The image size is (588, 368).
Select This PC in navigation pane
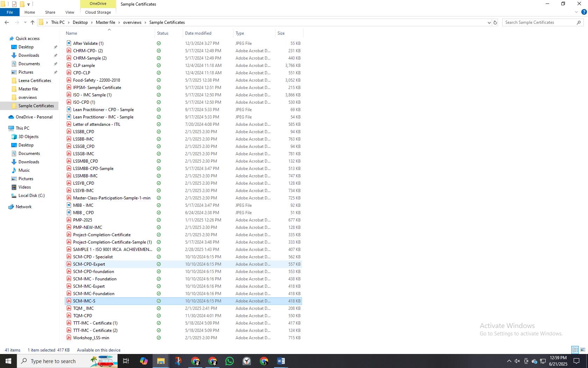coord(22,128)
